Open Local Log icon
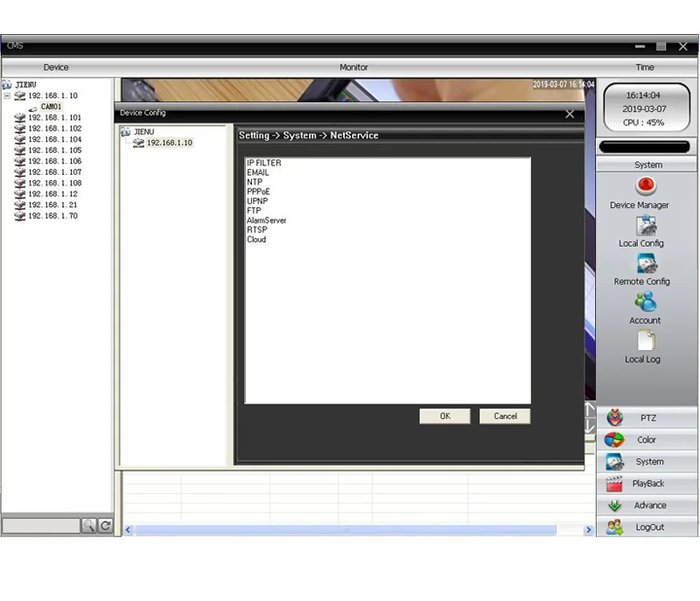700x601 pixels. click(x=646, y=340)
